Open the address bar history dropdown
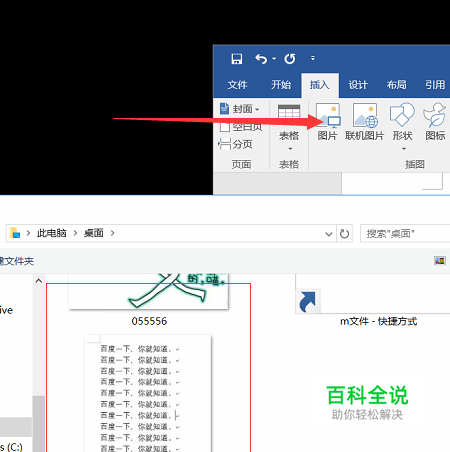 (329, 234)
